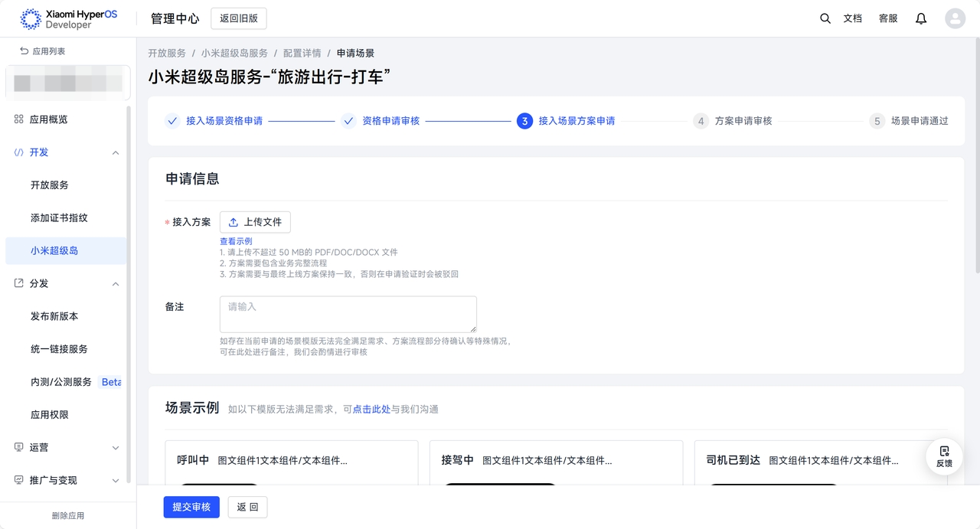Click the 点击此处 contact link
The width and height of the screenshot is (980, 529).
click(x=371, y=410)
